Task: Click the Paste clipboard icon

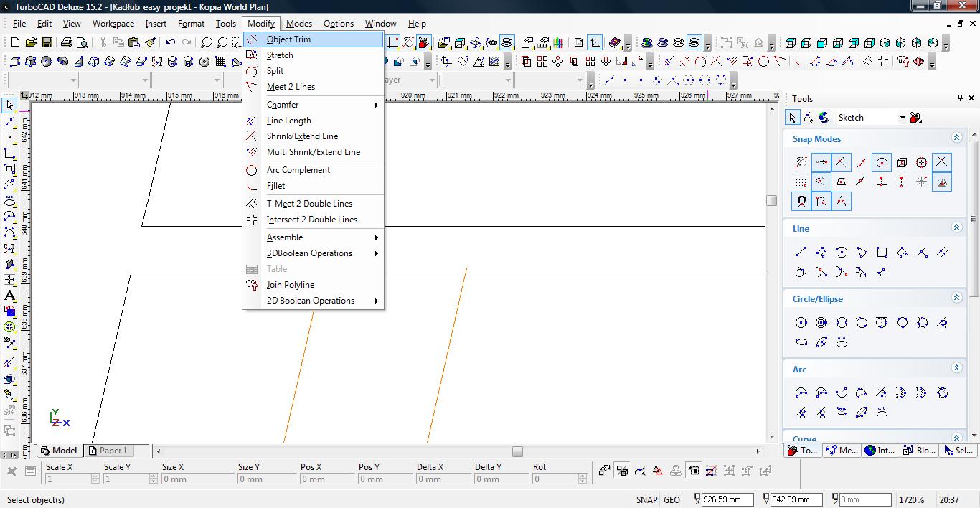Action: coord(134,43)
